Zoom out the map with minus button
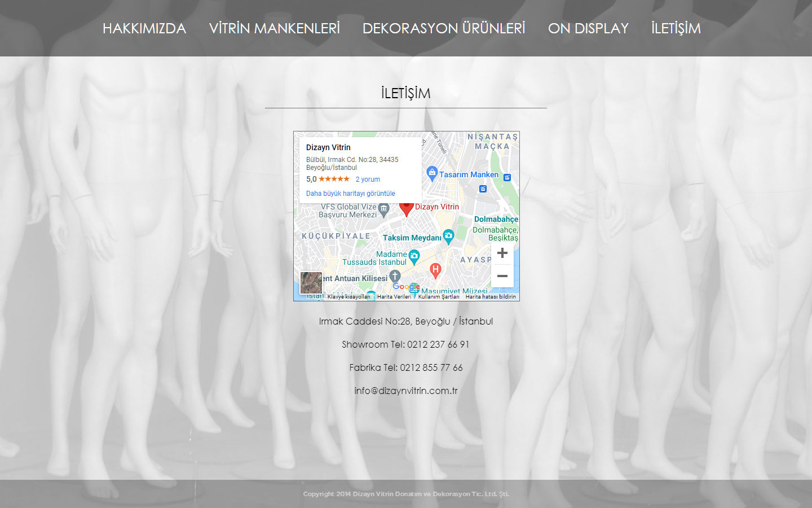 pos(502,276)
